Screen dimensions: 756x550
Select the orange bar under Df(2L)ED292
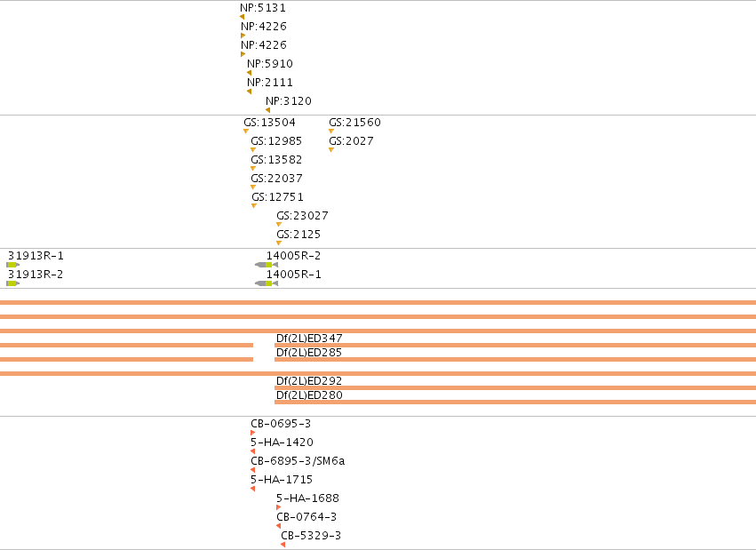[515, 387]
